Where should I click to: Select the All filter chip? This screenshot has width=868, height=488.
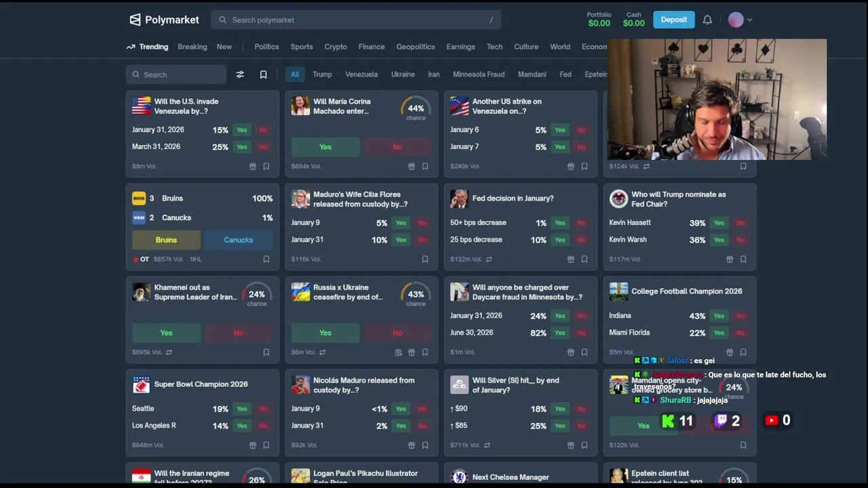[294, 75]
